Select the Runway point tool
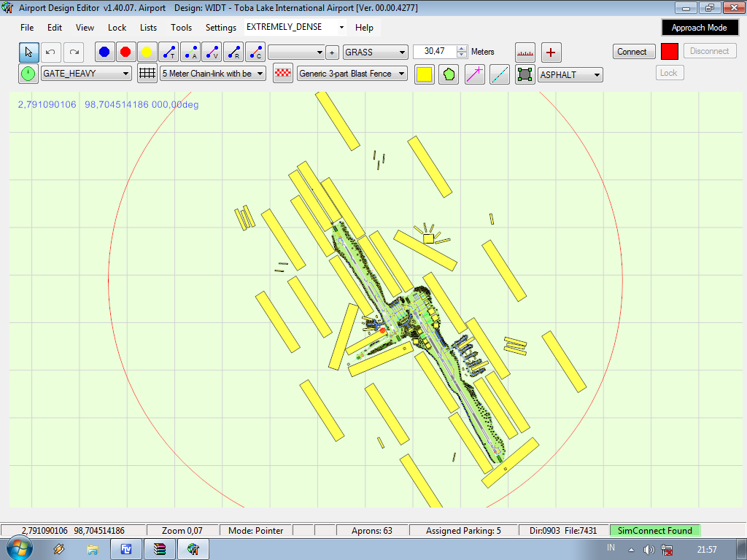The height and width of the screenshot is (560, 747). coord(233,51)
